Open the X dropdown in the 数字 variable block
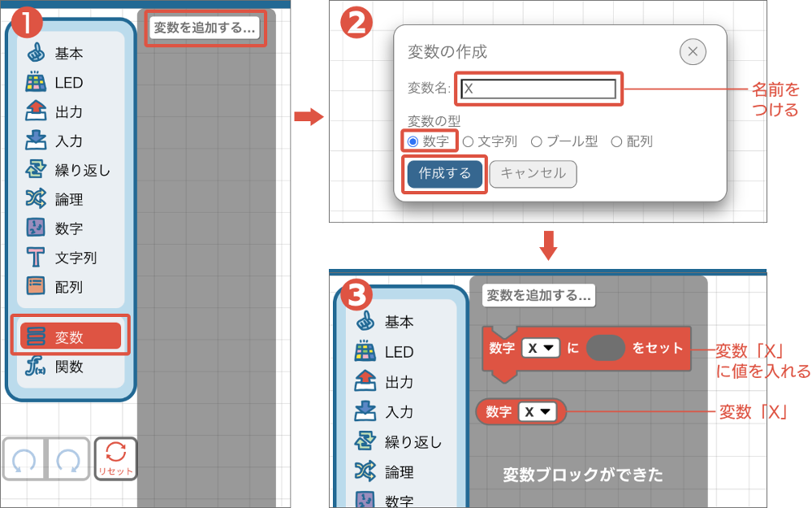 tap(537, 412)
